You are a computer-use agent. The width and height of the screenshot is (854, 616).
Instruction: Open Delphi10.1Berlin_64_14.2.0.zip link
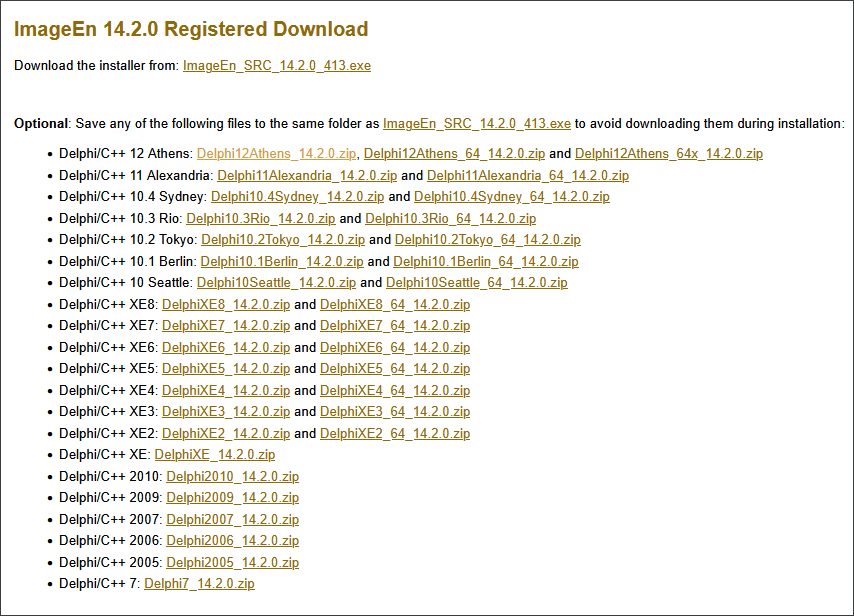click(485, 262)
